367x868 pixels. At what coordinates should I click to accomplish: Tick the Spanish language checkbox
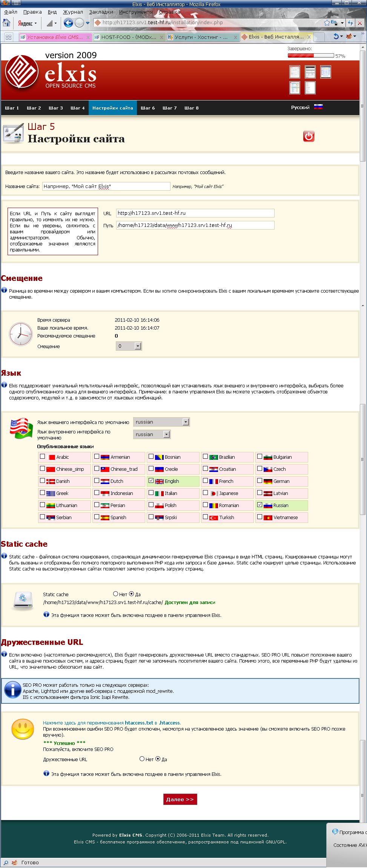coord(97,517)
